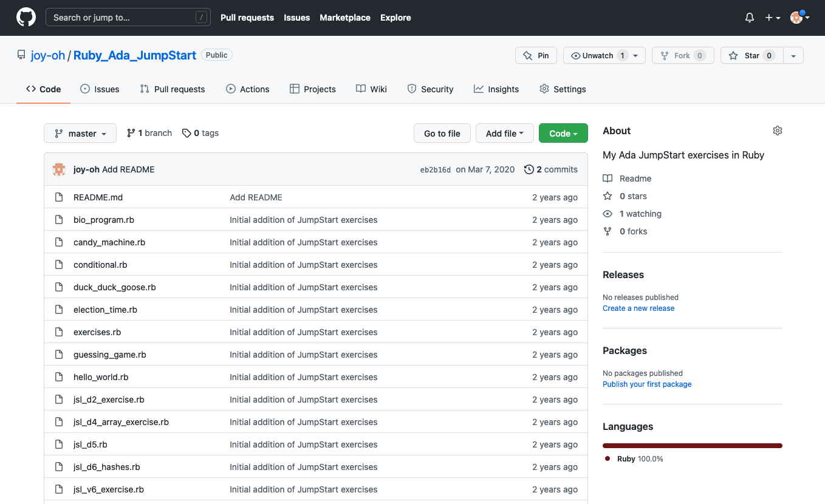
Task: Click the branch icon by 1 branch
Action: [x=131, y=133]
